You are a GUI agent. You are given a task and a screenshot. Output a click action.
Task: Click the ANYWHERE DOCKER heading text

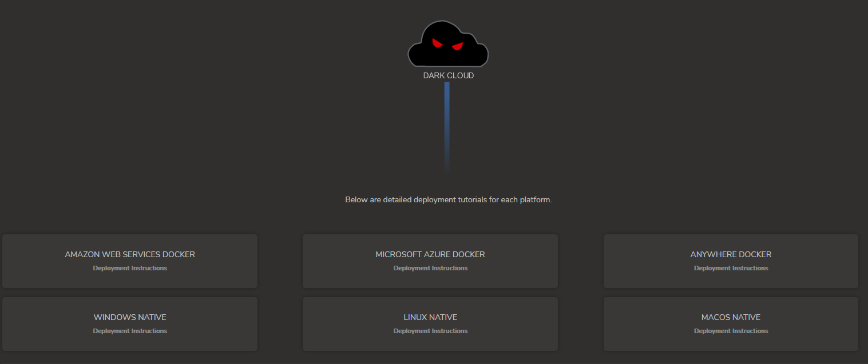click(731, 254)
